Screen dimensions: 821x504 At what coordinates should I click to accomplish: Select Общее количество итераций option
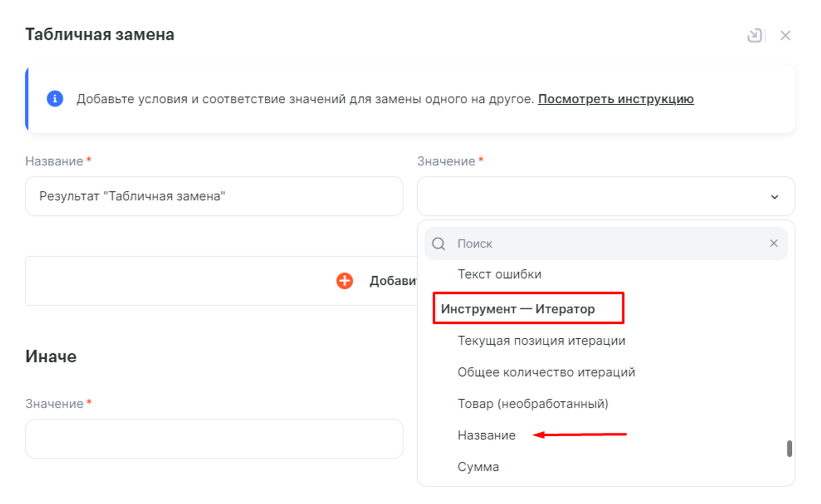(546, 372)
